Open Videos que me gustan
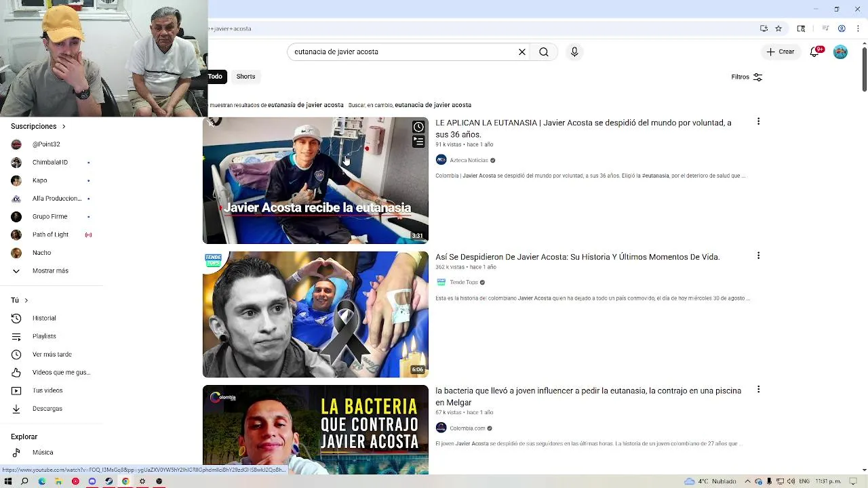 [x=52, y=372]
